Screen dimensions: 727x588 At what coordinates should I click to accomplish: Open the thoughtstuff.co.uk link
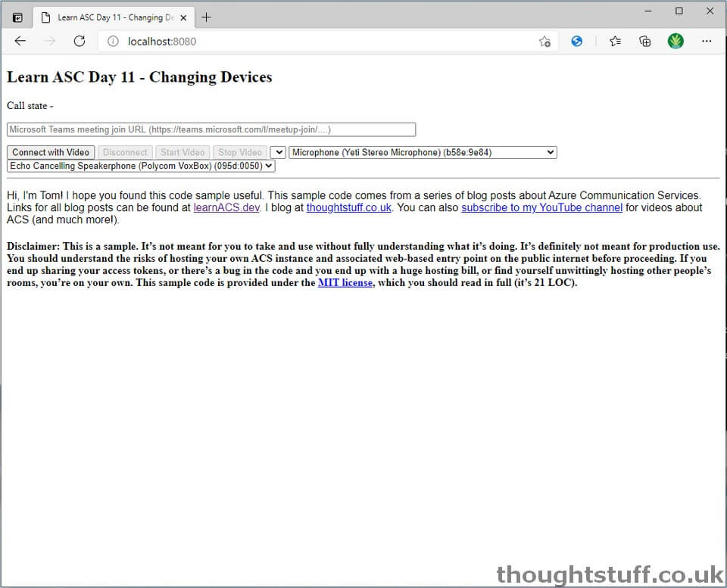348,207
